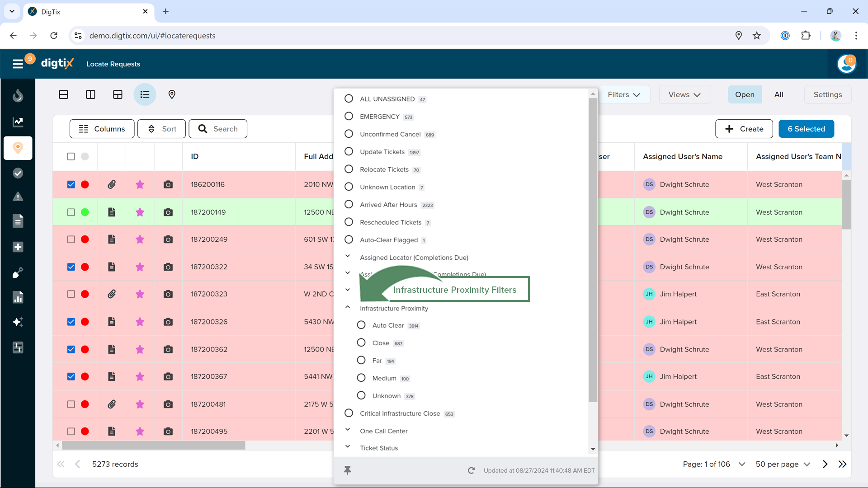Click the pin icon in filter panel
The height and width of the screenshot is (488, 868).
[347, 470]
